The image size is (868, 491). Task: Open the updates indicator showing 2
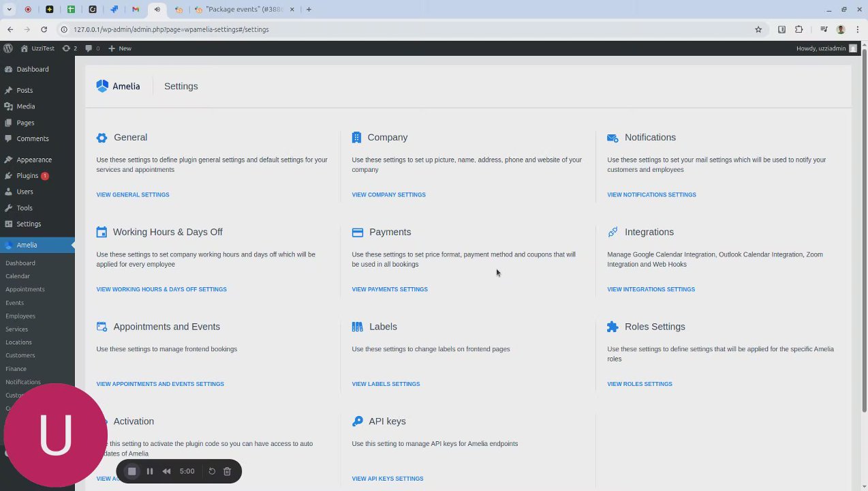69,48
